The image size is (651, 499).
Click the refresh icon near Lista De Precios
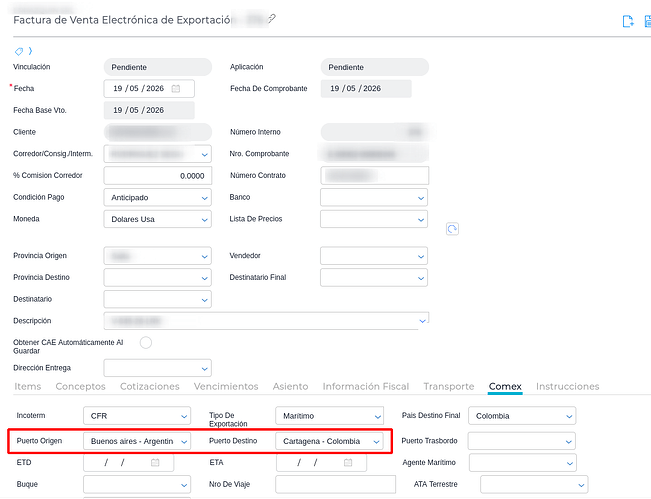pyautogui.click(x=452, y=229)
